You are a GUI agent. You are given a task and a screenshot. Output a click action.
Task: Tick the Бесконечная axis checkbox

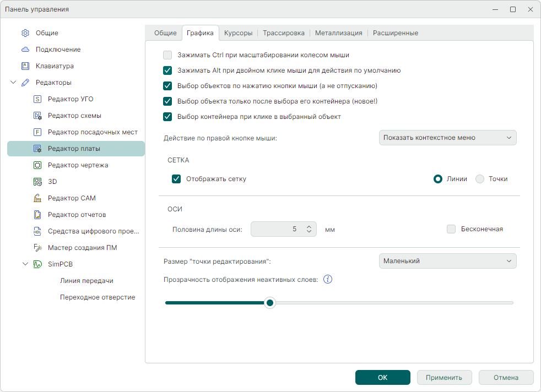coord(452,229)
